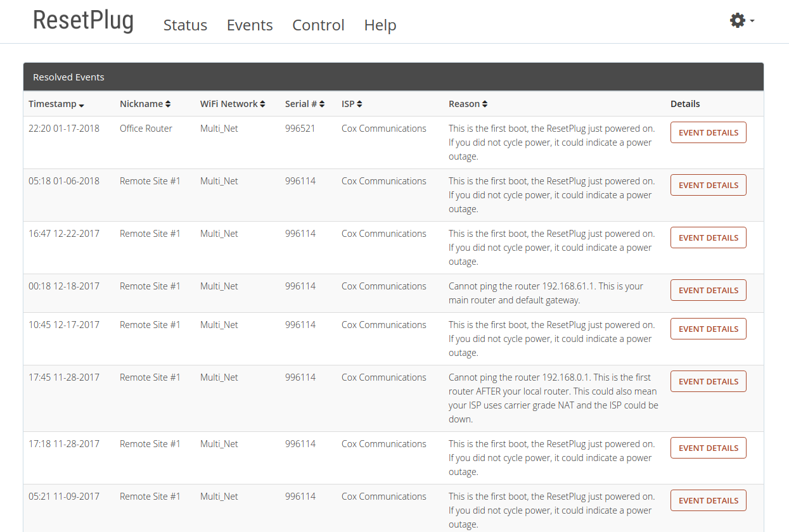Viewport: 789px width, 532px height.
Task: Sort by WiFi Network sort icon
Action: 262,104
